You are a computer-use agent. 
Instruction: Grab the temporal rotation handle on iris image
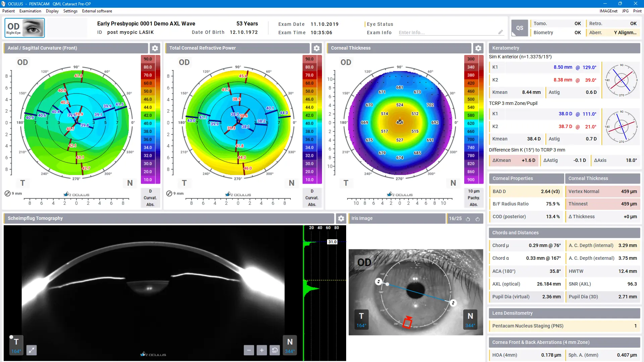point(378,282)
